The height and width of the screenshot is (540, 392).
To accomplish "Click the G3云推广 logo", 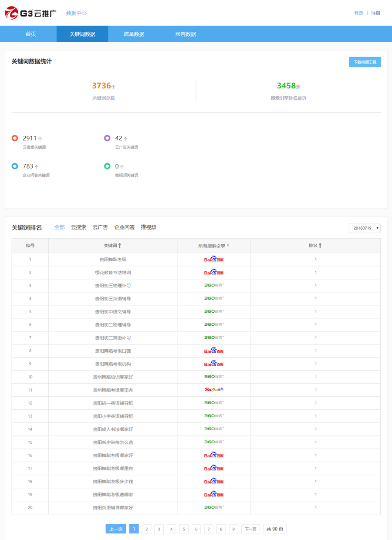I will (30, 13).
